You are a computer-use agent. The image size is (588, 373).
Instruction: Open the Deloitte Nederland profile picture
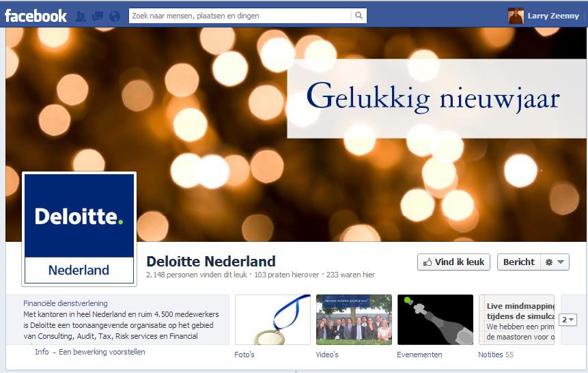[x=79, y=229]
